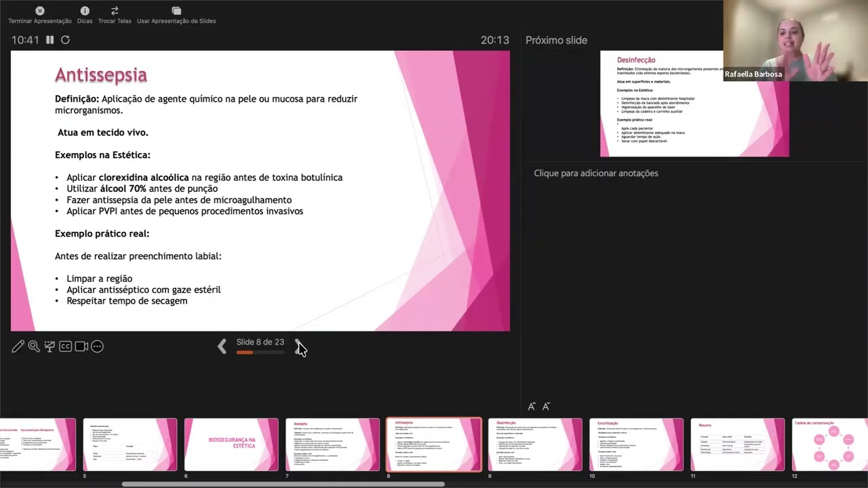Image resolution: width=868 pixels, height=488 pixels.
Task: Advance to next slide arrow
Action: point(298,346)
